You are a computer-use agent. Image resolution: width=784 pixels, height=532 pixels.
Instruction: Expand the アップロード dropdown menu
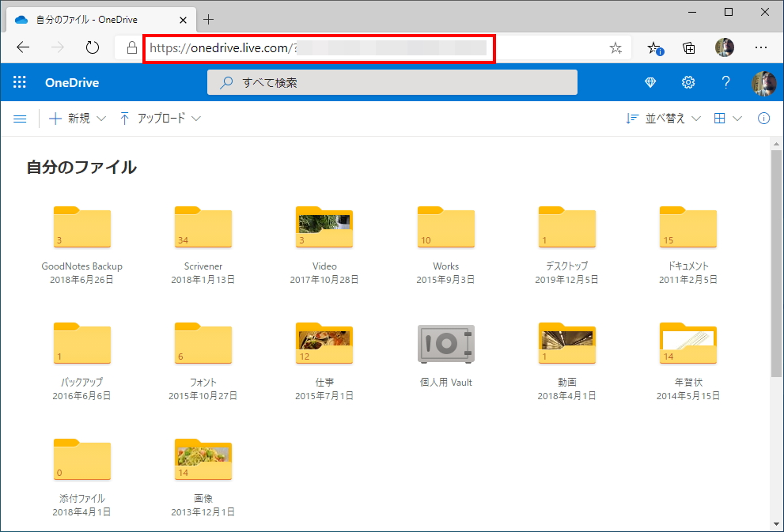161,119
